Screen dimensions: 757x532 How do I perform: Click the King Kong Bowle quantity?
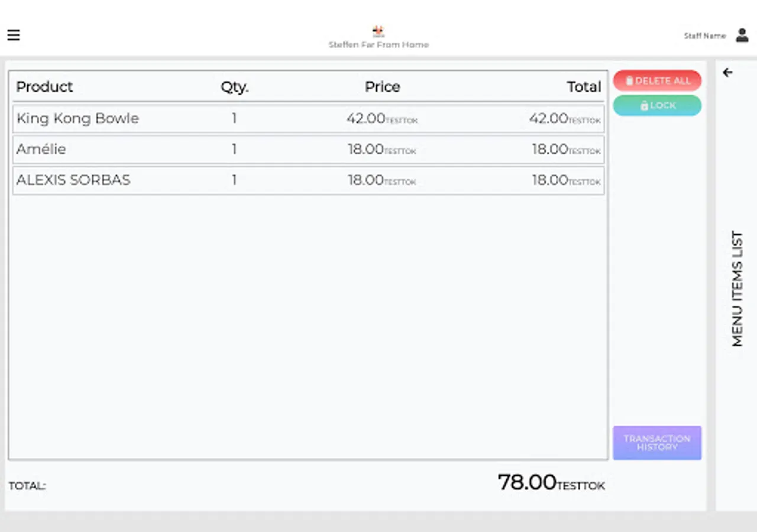click(x=234, y=118)
